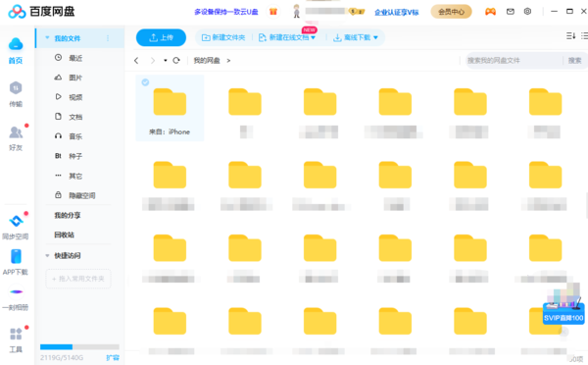This screenshot has height=365, width=588.
Task: Collapse the 快捷访问 section
Action: tap(47, 256)
